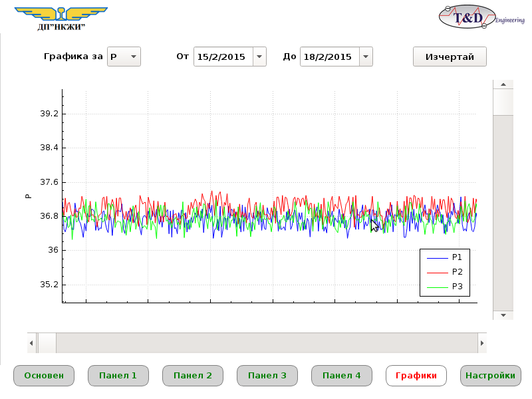Image resolution: width=532 pixels, height=399 pixels.
Task: Click the T&D Engineering logo
Action: tap(473, 17)
